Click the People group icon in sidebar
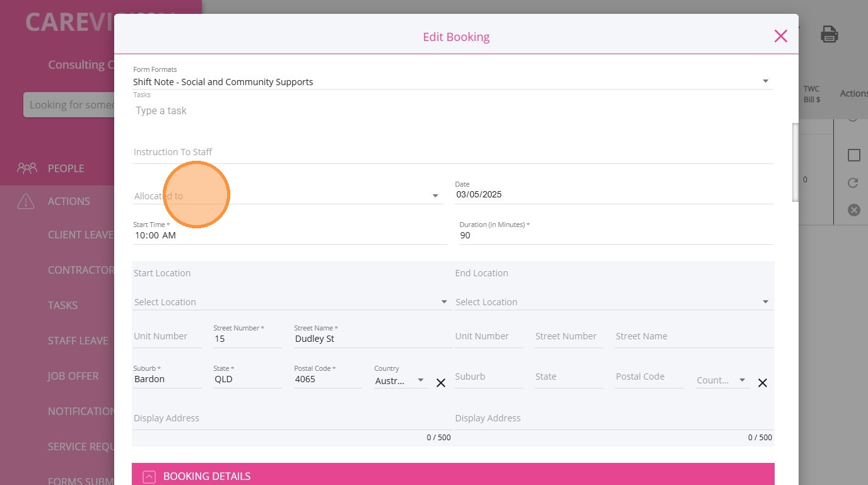The image size is (868, 485). (x=27, y=168)
